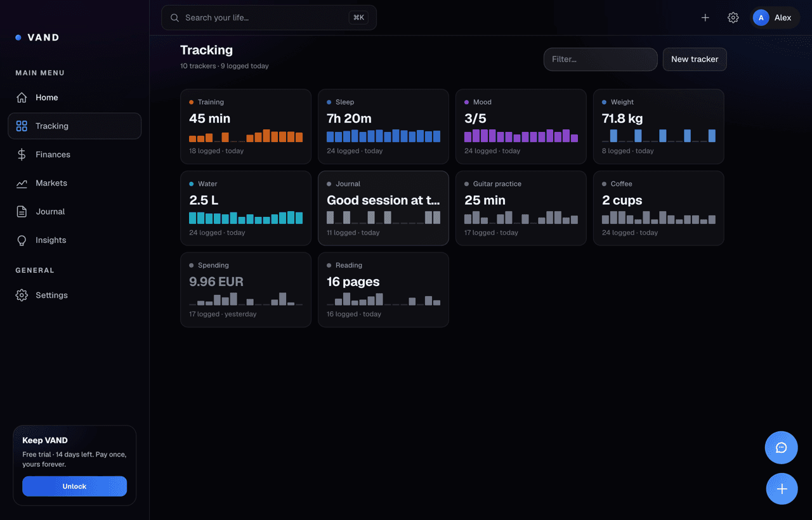Click the Alex avatar circle
Screen dimensions: 812x520
pyautogui.click(x=761, y=18)
